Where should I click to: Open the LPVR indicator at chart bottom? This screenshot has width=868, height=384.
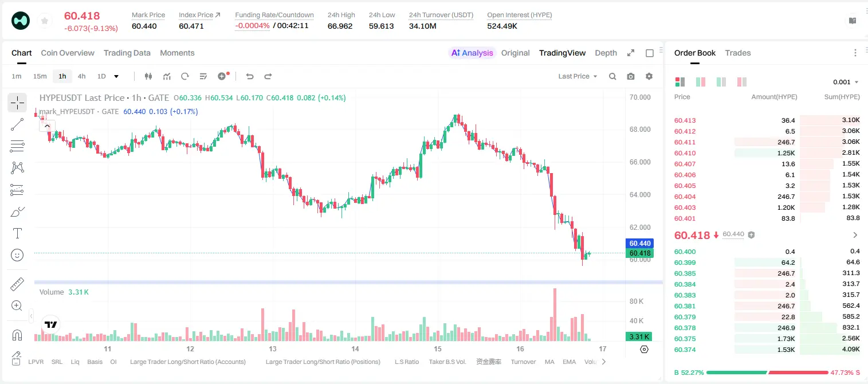click(x=36, y=362)
